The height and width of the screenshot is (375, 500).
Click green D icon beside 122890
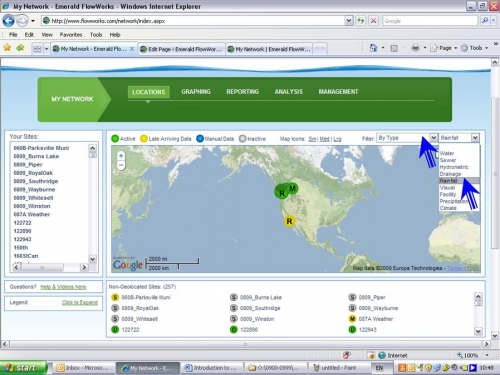click(234, 330)
